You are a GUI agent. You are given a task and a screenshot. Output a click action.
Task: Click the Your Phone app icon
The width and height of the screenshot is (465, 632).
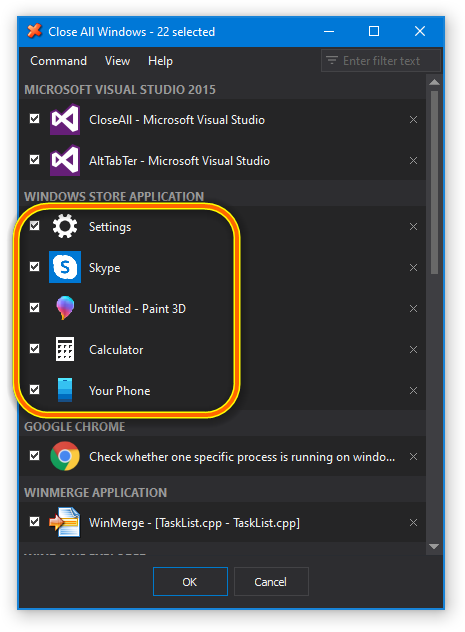click(65, 390)
